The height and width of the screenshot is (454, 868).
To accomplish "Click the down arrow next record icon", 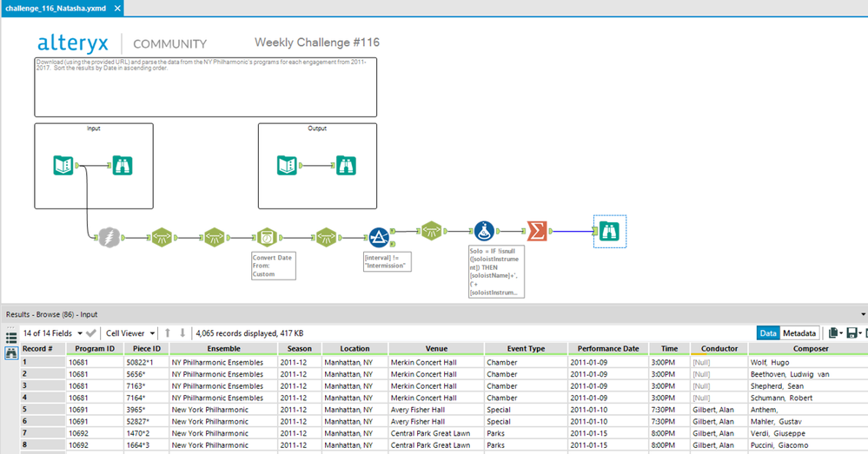I will coord(182,332).
